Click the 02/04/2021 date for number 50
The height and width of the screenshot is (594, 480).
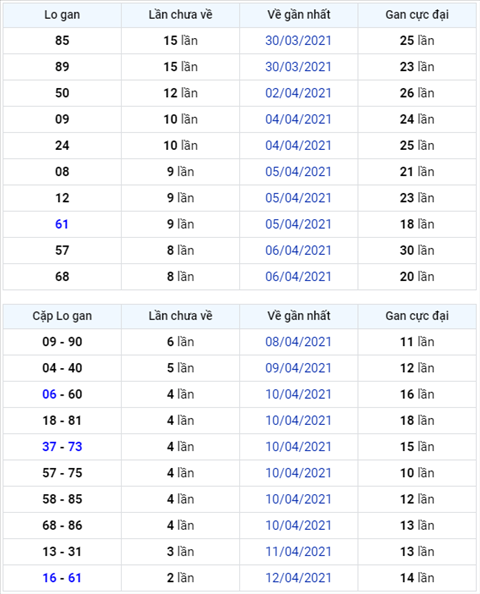(x=298, y=93)
